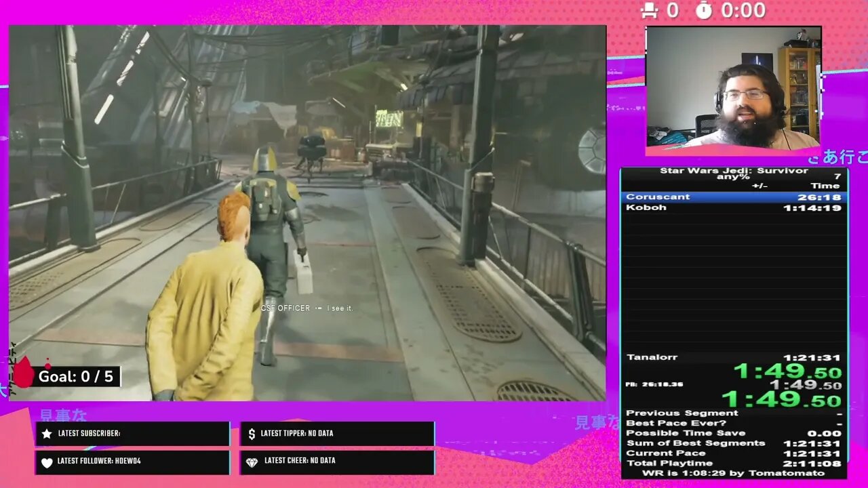
Task: Click the streamer webcam feed
Action: [x=733, y=87]
